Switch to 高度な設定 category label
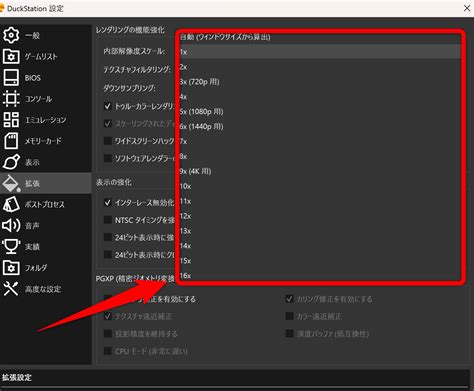This screenshot has height=391, width=474. (43, 289)
